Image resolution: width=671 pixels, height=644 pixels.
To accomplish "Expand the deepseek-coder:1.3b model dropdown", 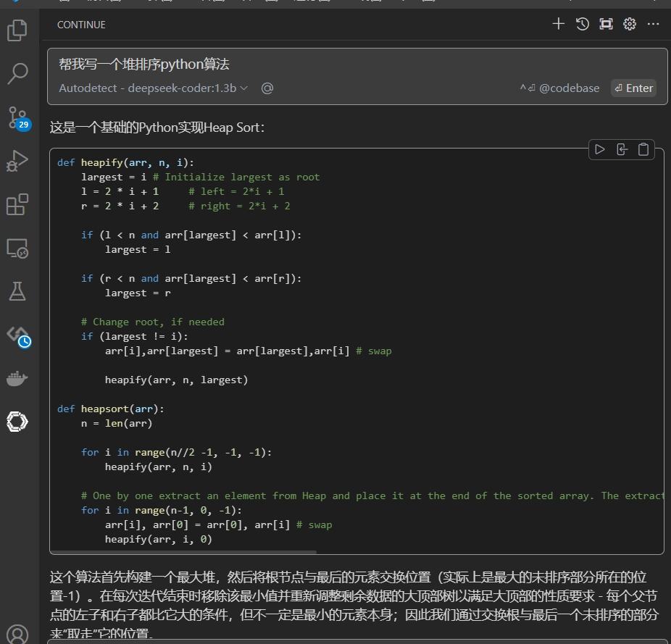I will [x=153, y=88].
